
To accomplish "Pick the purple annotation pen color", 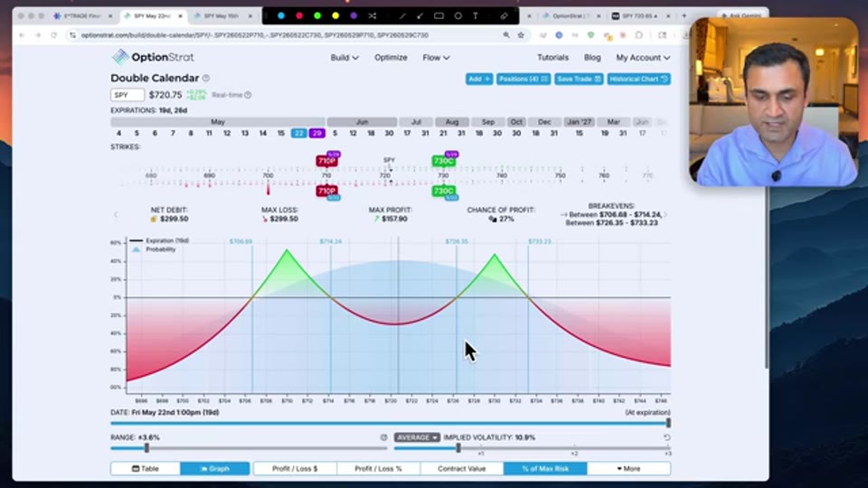I will point(354,16).
